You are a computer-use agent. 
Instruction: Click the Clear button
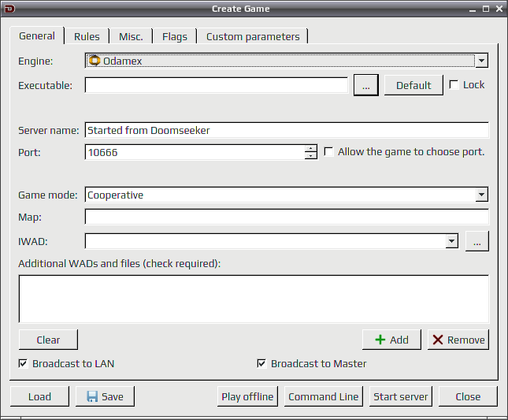point(48,340)
